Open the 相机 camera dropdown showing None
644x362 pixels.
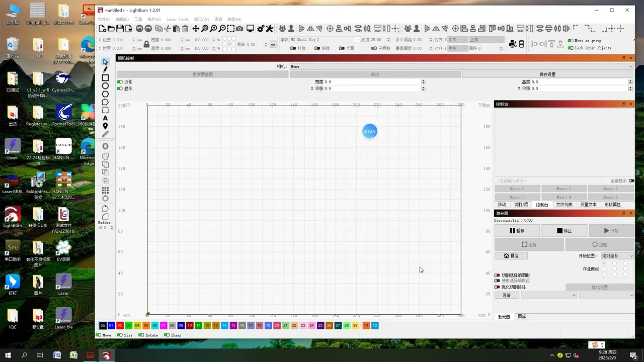461,66
